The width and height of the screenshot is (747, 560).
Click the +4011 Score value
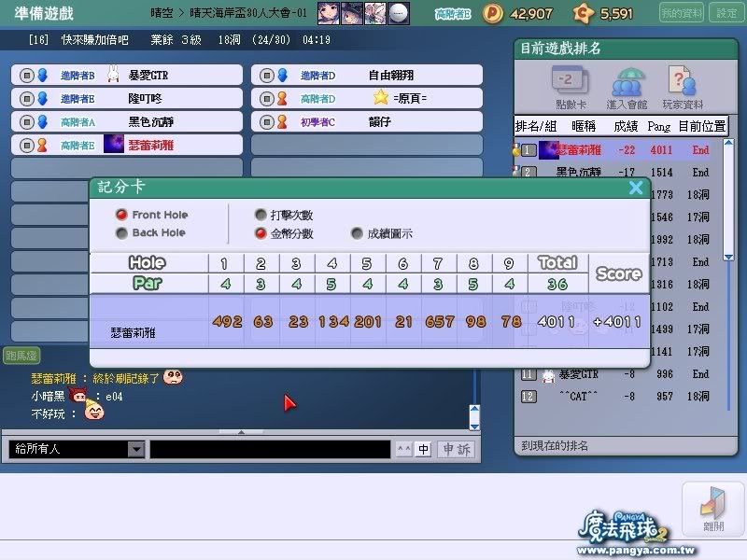pyautogui.click(x=617, y=321)
